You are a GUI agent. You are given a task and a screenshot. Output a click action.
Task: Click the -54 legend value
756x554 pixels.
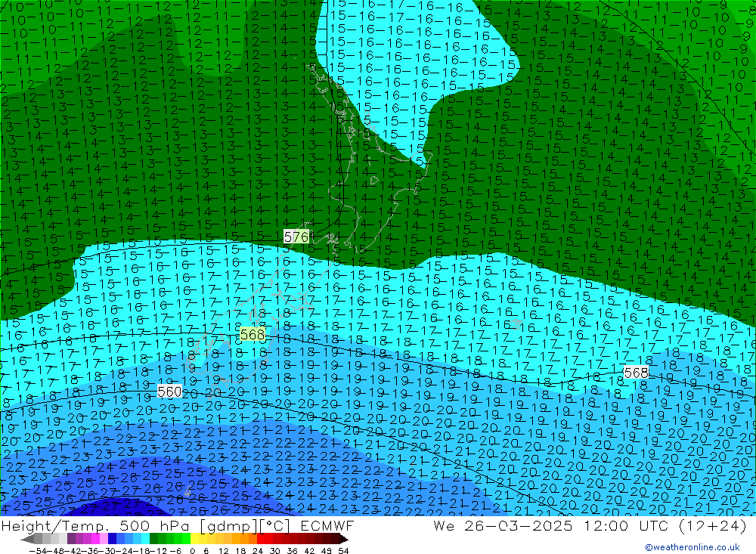pyautogui.click(x=36, y=550)
